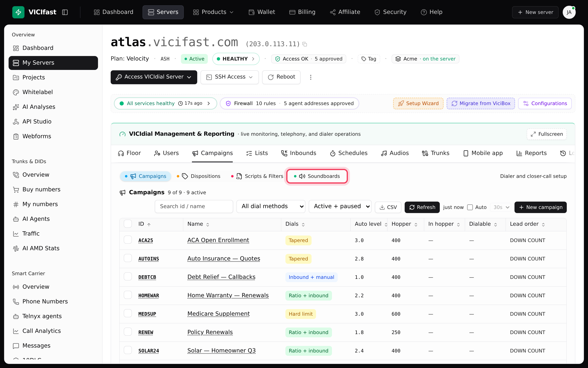
Task: Open Webforms in the sidebar
Action: pyautogui.click(x=53, y=136)
